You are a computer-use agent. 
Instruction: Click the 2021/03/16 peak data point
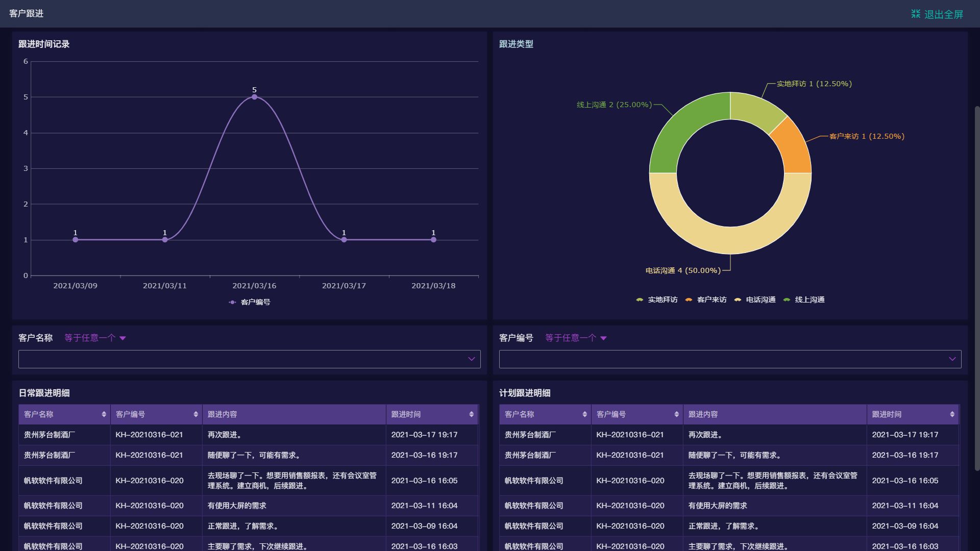(x=254, y=97)
